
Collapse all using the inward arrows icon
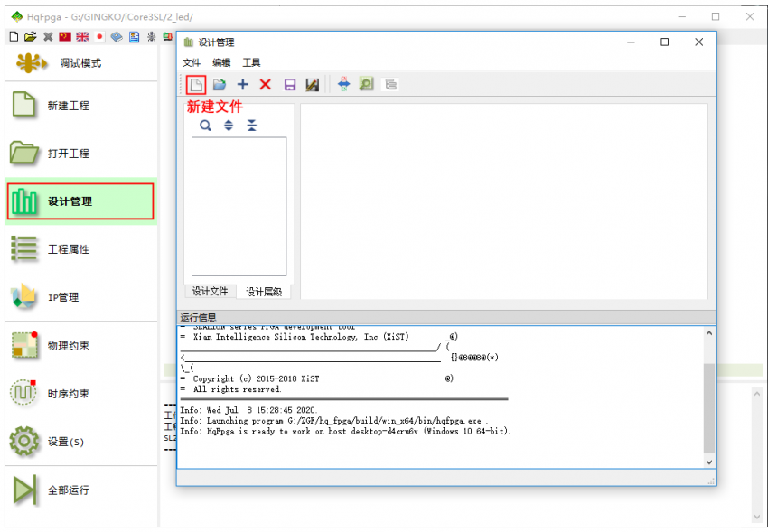(252, 126)
